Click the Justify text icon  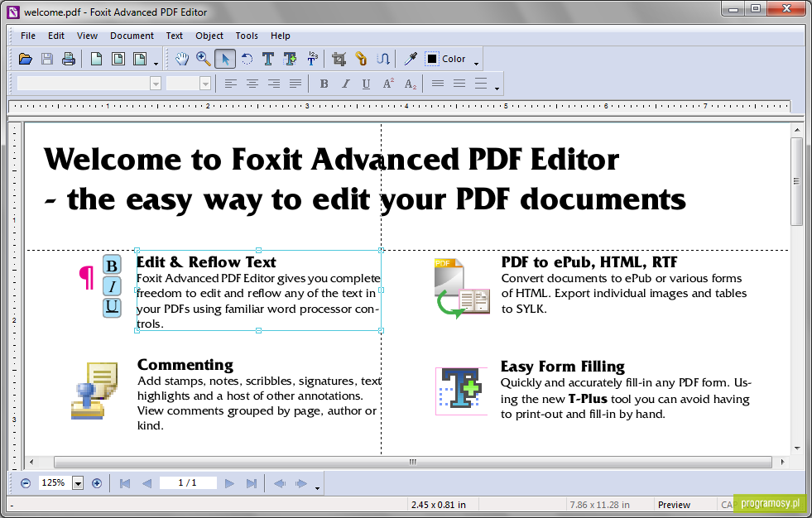[295, 84]
